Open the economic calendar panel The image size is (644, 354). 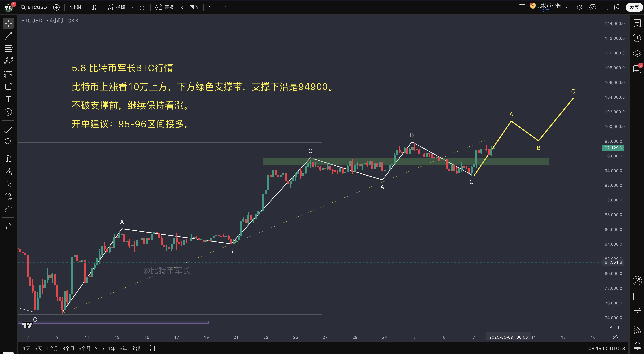tap(637, 296)
